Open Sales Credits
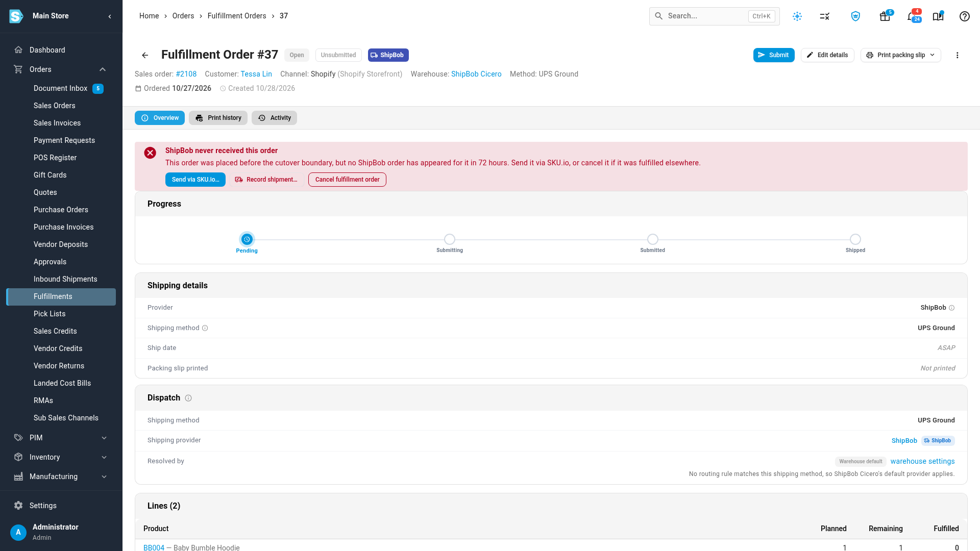Screen dimensions: 980x551 click(61, 331)
